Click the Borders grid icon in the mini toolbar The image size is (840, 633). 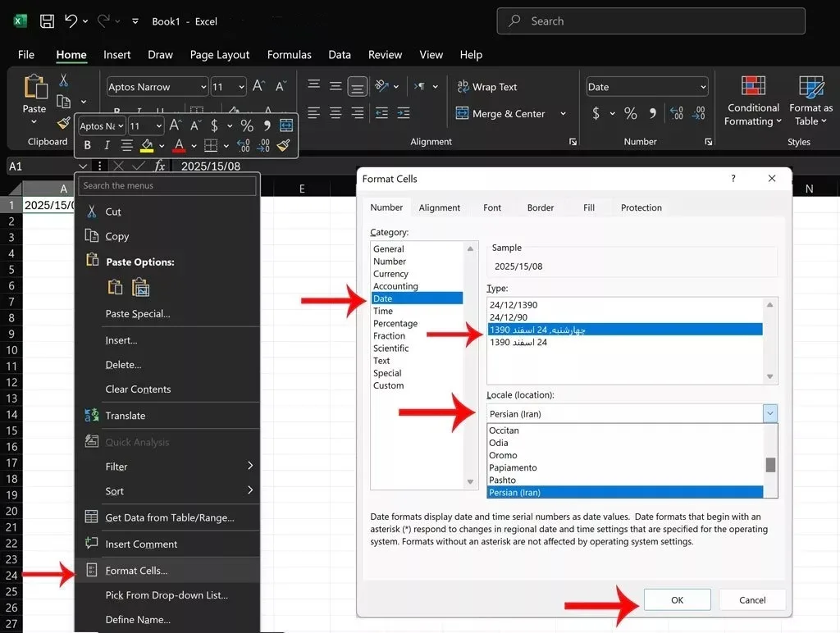pyautogui.click(x=211, y=145)
